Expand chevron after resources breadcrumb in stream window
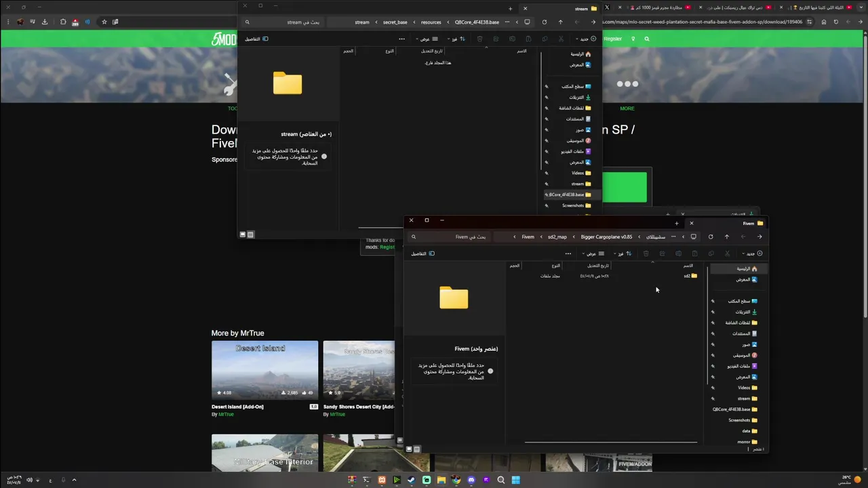Image resolution: width=868 pixels, height=488 pixels. pos(414,22)
